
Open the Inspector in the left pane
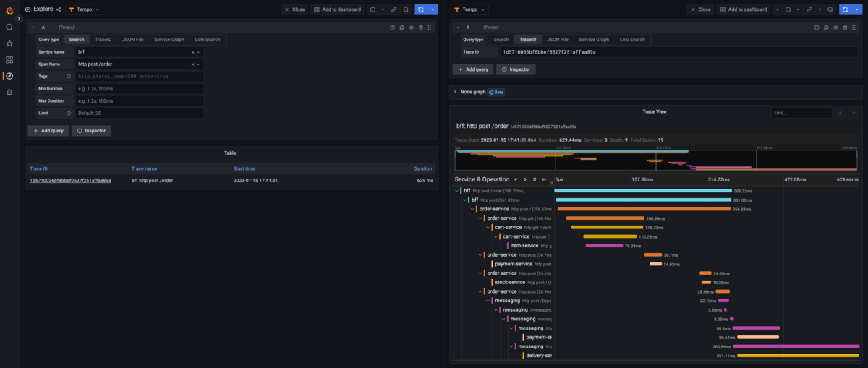coord(91,131)
